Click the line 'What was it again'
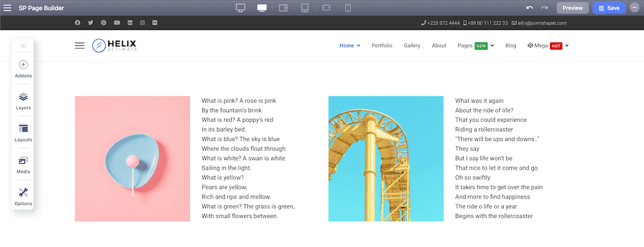644x247 pixels. tap(479, 101)
